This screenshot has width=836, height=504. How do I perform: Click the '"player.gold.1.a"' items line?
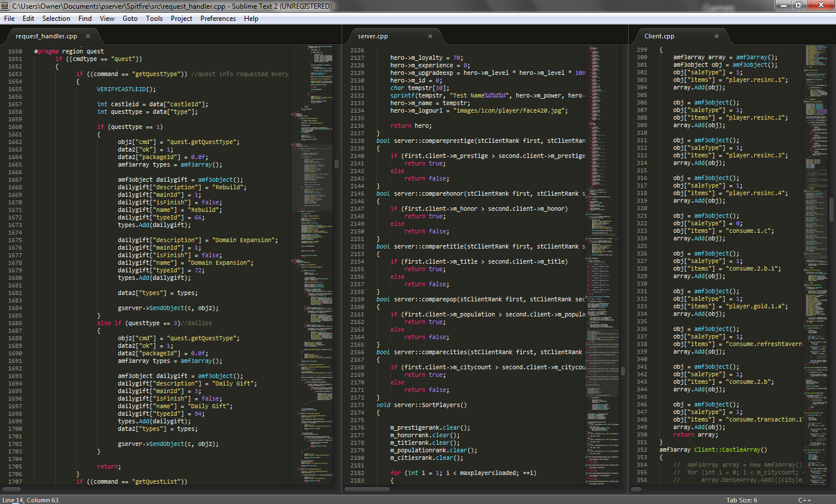click(731, 306)
